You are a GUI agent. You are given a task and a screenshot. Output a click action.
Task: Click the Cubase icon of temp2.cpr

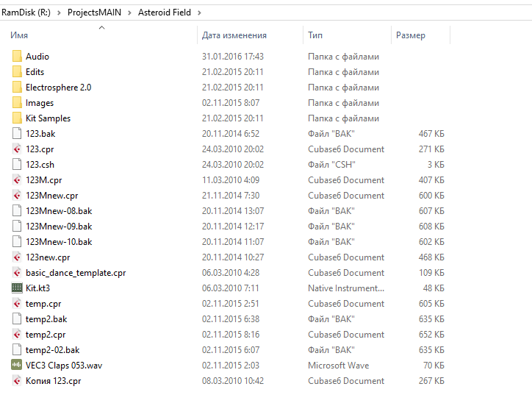tap(17, 335)
